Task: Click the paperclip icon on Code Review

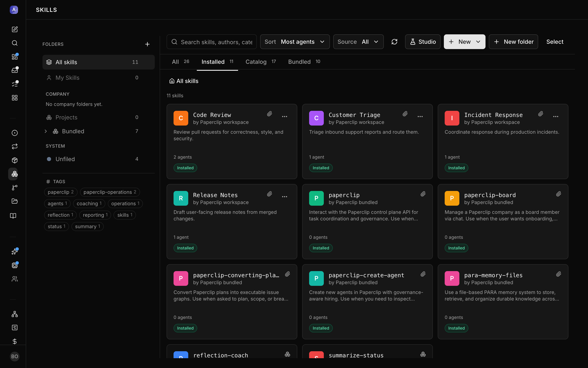Action: pyautogui.click(x=269, y=114)
